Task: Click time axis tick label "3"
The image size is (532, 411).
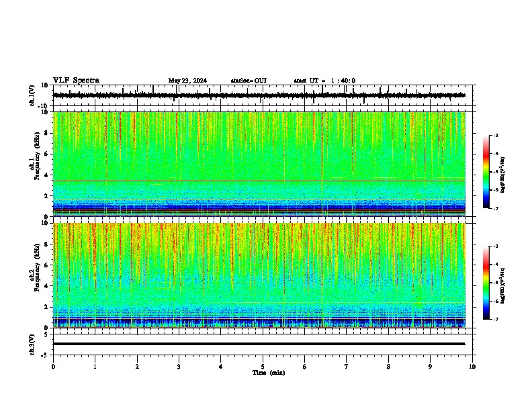Action: [179, 366]
